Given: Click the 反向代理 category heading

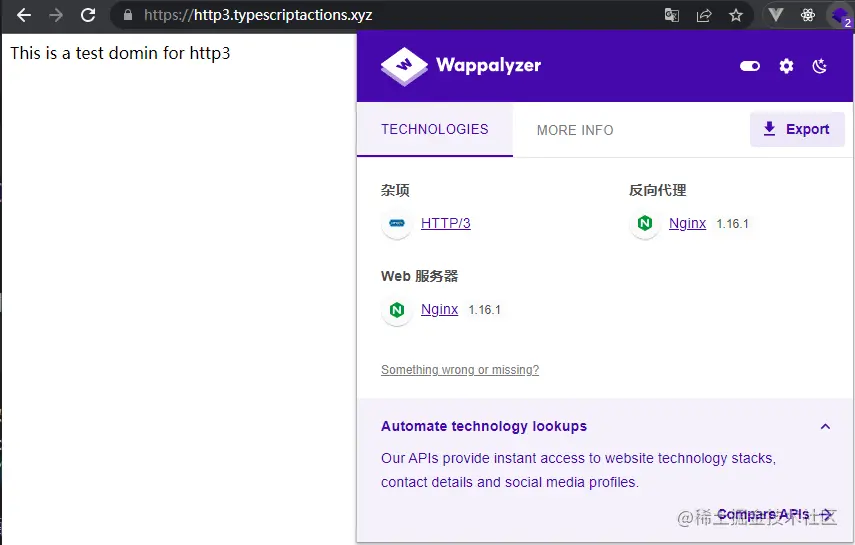Looking at the screenshot, I should click(658, 190).
